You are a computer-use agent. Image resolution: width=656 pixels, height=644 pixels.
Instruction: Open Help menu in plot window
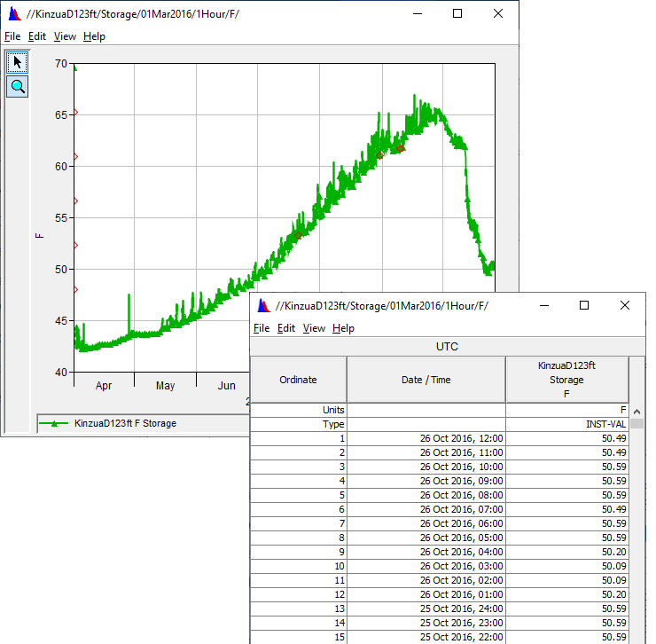coord(94,36)
